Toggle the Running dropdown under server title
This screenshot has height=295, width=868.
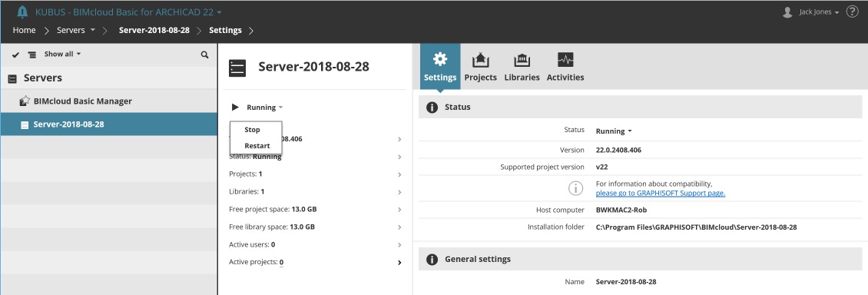coord(264,108)
